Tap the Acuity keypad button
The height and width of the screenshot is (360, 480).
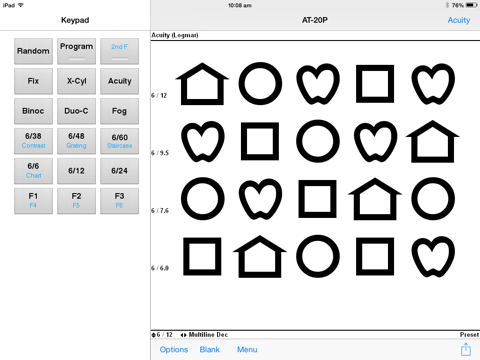(x=119, y=81)
